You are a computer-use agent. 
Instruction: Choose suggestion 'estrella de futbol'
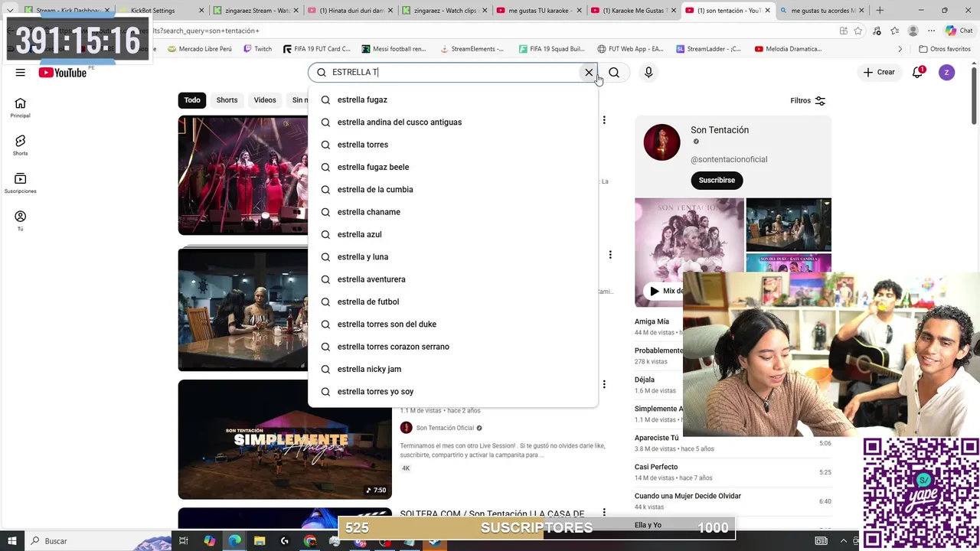pyautogui.click(x=452, y=302)
